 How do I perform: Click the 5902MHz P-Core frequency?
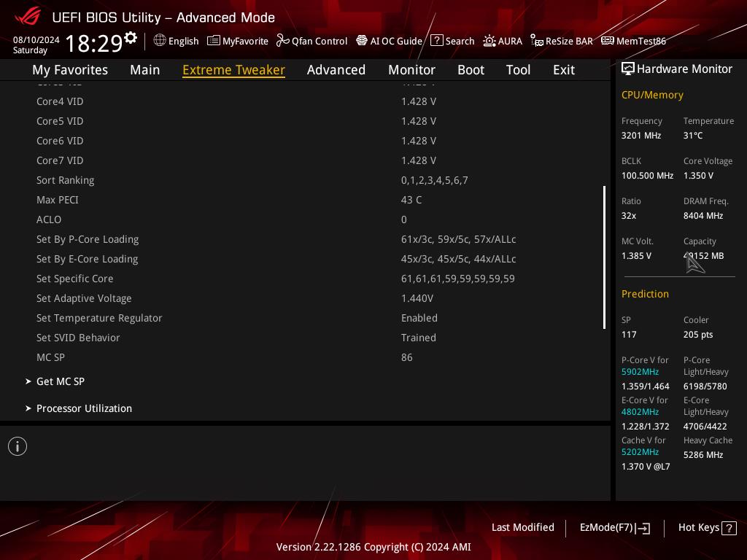640,371
